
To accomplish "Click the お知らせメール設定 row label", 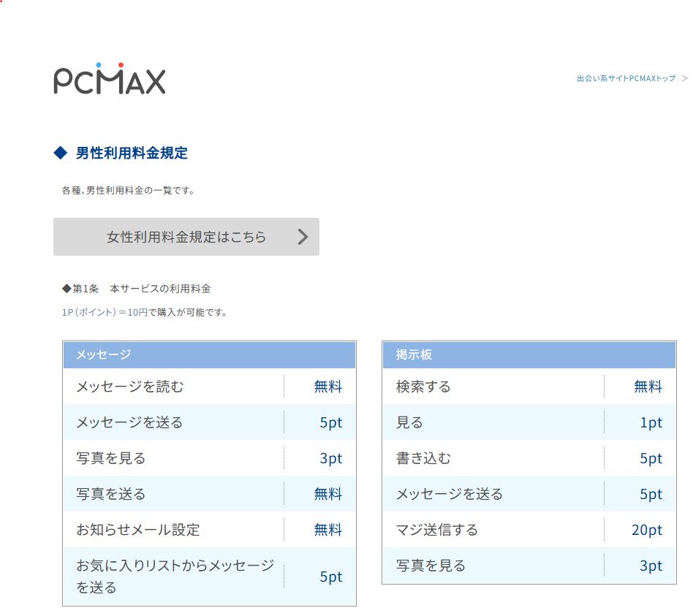I will coord(138,530).
